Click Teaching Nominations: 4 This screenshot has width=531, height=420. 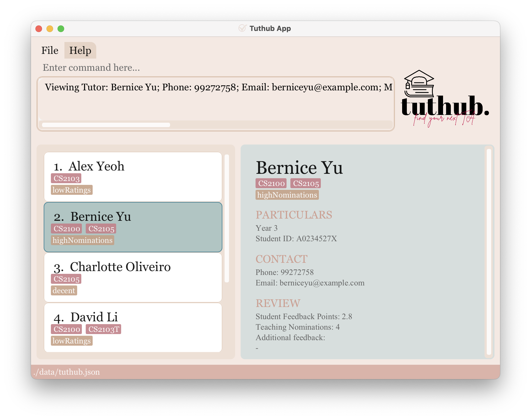click(x=298, y=327)
